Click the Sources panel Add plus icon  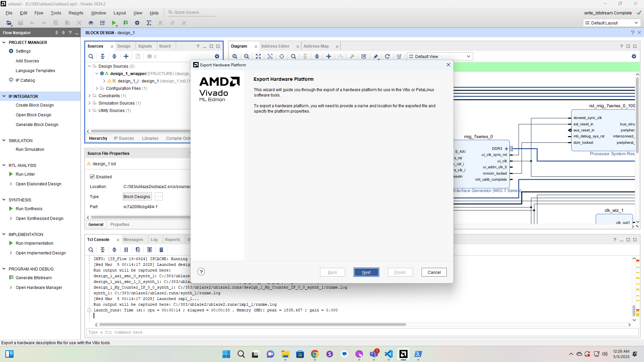click(126, 56)
